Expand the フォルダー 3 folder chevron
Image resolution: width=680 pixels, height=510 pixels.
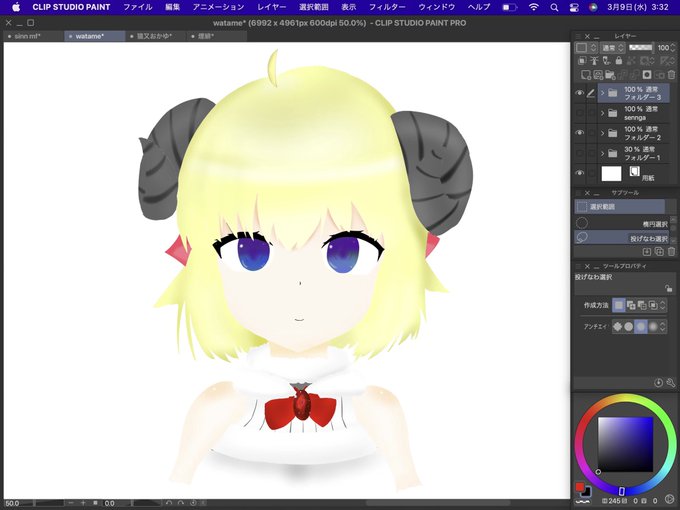(602, 93)
